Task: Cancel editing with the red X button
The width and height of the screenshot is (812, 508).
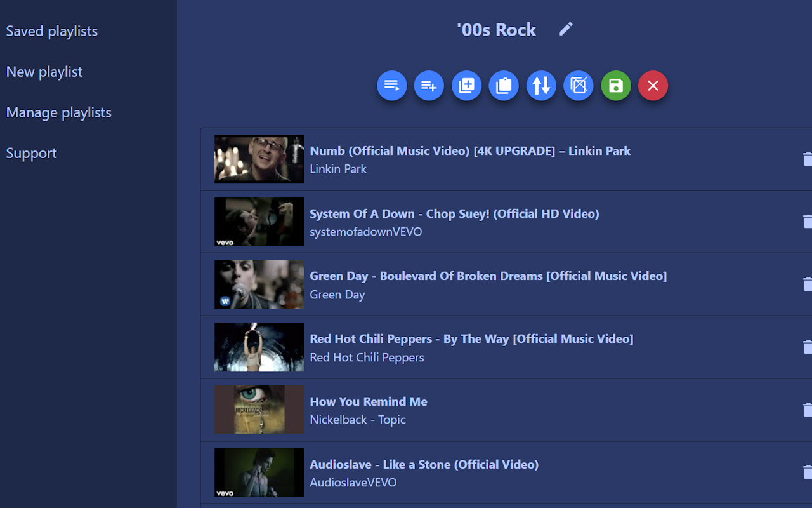Action: (x=653, y=86)
